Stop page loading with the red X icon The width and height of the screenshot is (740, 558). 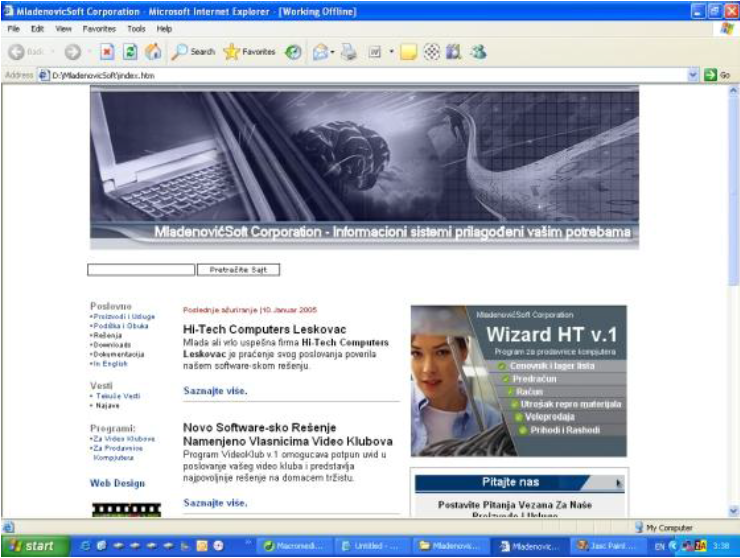coord(107,52)
